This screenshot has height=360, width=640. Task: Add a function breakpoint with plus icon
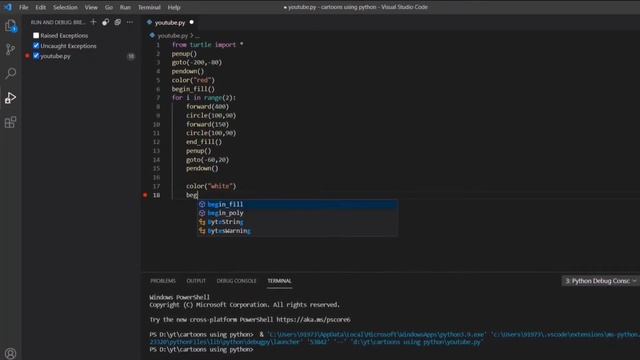tap(93, 22)
